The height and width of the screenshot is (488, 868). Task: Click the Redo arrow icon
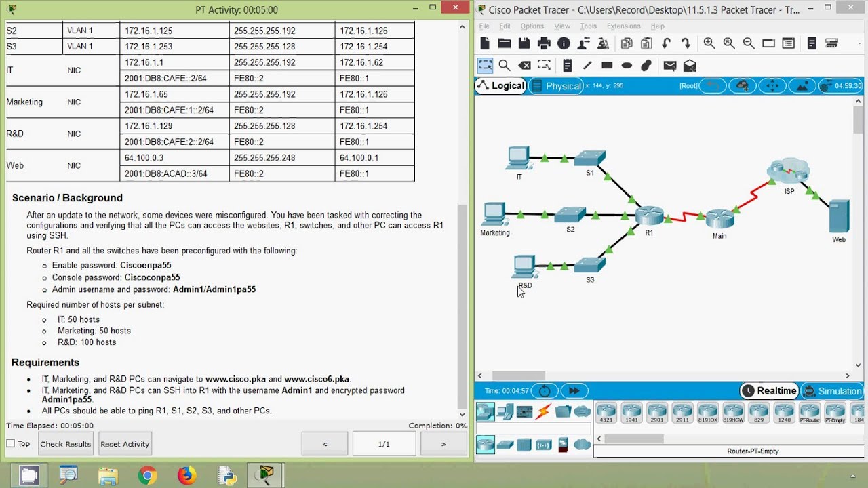click(686, 43)
